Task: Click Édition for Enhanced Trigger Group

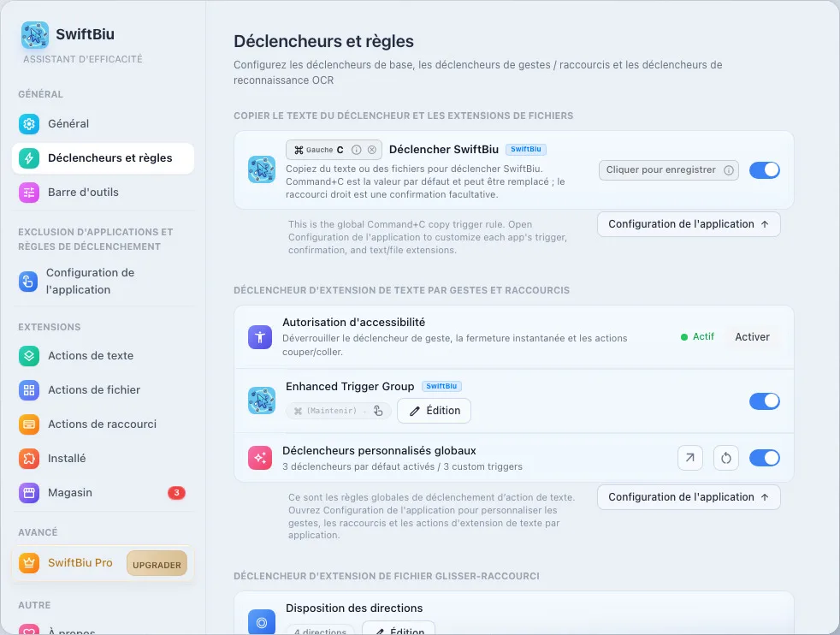Action: [x=434, y=411]
